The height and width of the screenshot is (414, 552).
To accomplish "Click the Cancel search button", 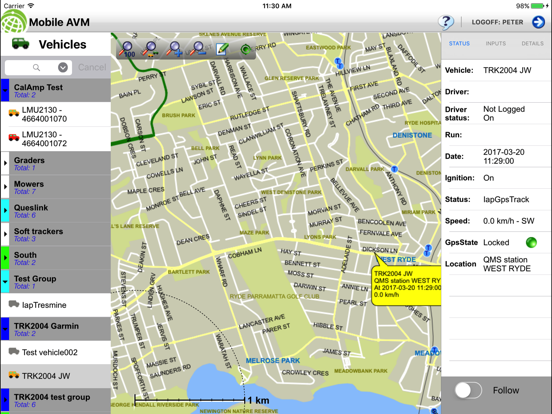I will click(92, 67).
